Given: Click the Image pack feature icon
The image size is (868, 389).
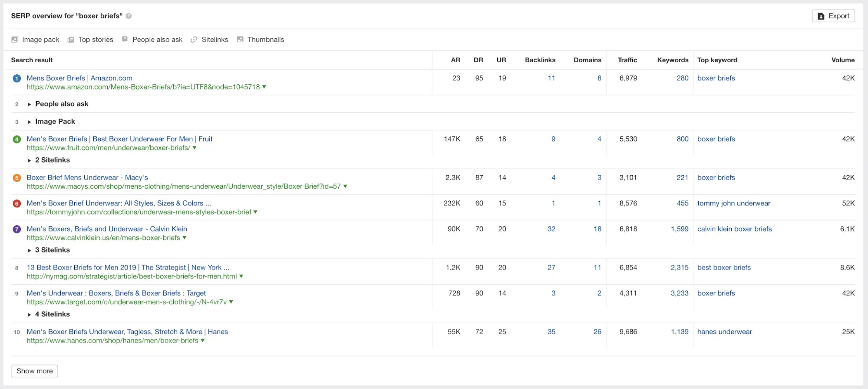Looking at the screenshot, I should pos(15,40).
